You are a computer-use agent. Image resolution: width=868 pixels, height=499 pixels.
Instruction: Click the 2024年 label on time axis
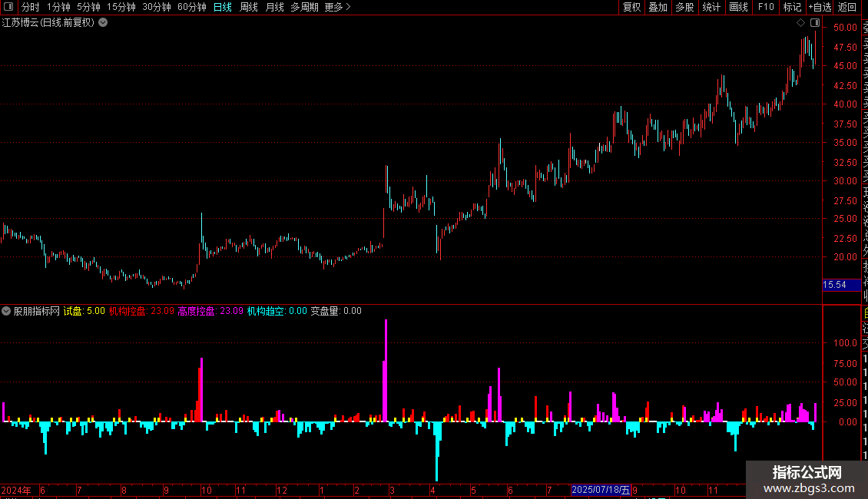[x=16, y=490]
